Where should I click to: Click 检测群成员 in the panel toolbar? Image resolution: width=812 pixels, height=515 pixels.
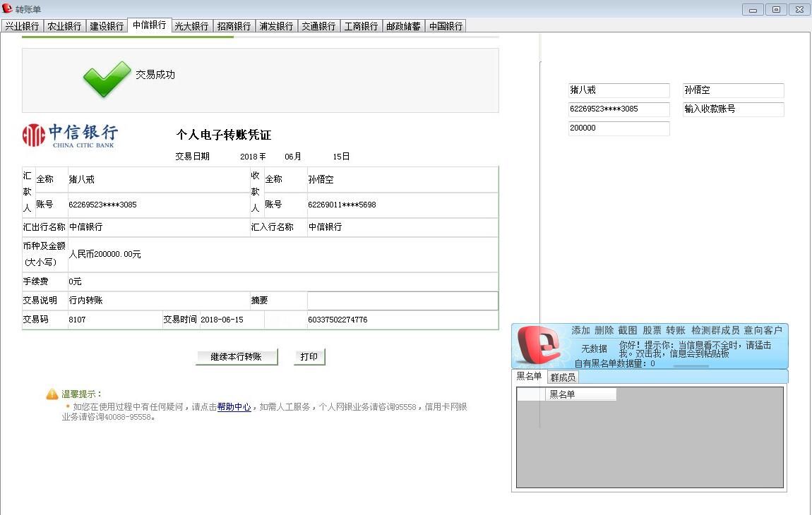coord(715,330)
